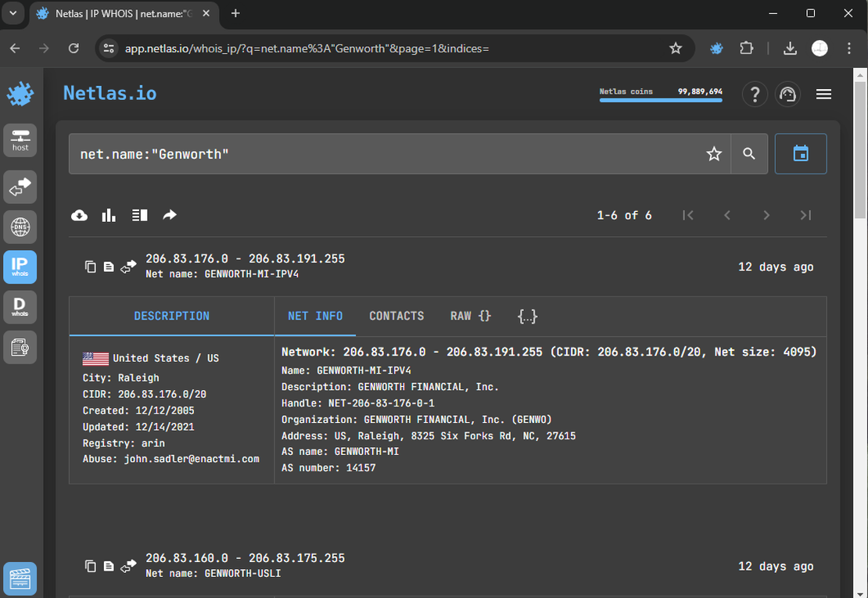868x598 pixels.
Task: Open the Host search tool
Action: tap(20, 140)
